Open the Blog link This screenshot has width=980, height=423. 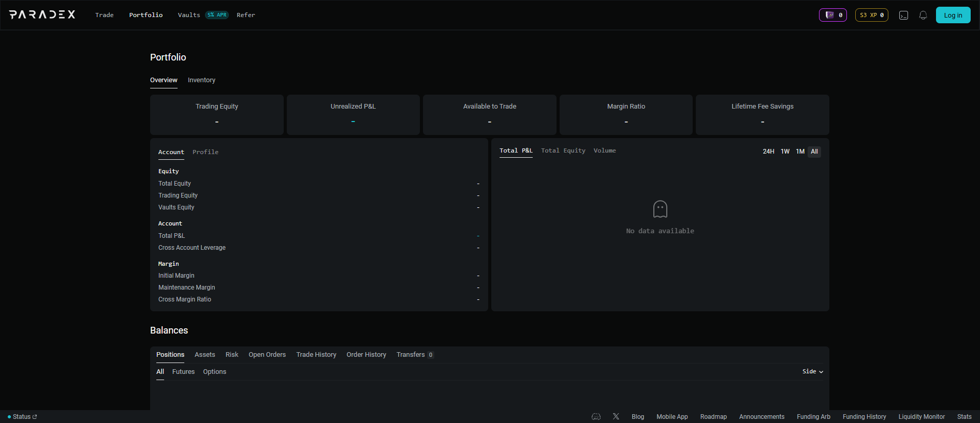click(x=638, y=417)
